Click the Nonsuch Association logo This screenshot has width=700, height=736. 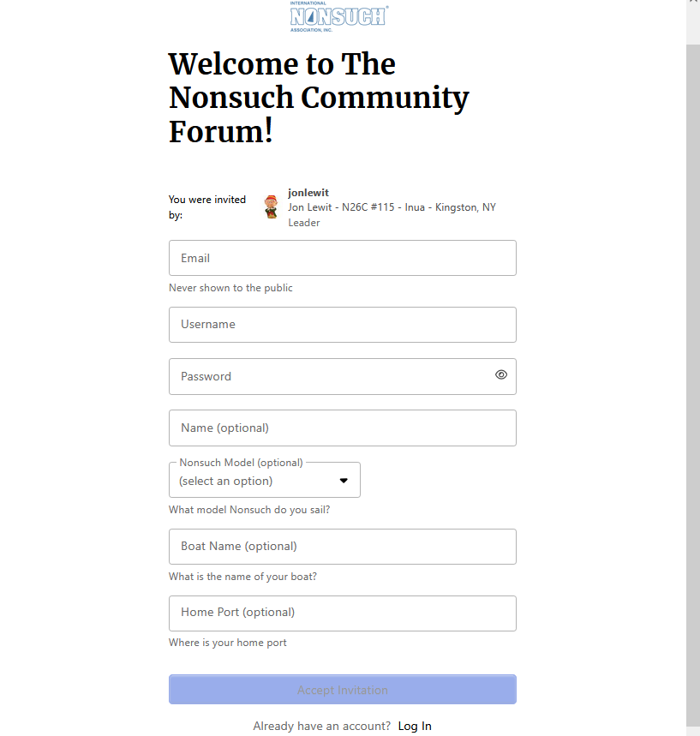338,15
